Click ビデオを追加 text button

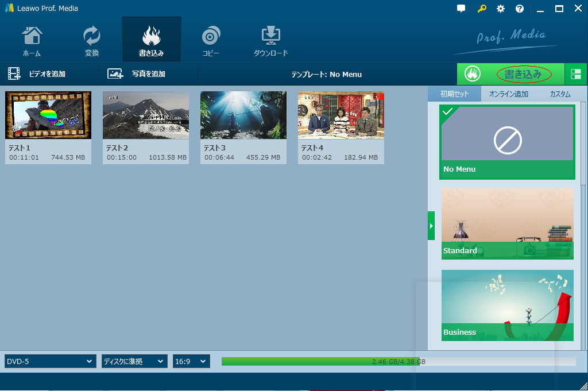click(47, 74)
